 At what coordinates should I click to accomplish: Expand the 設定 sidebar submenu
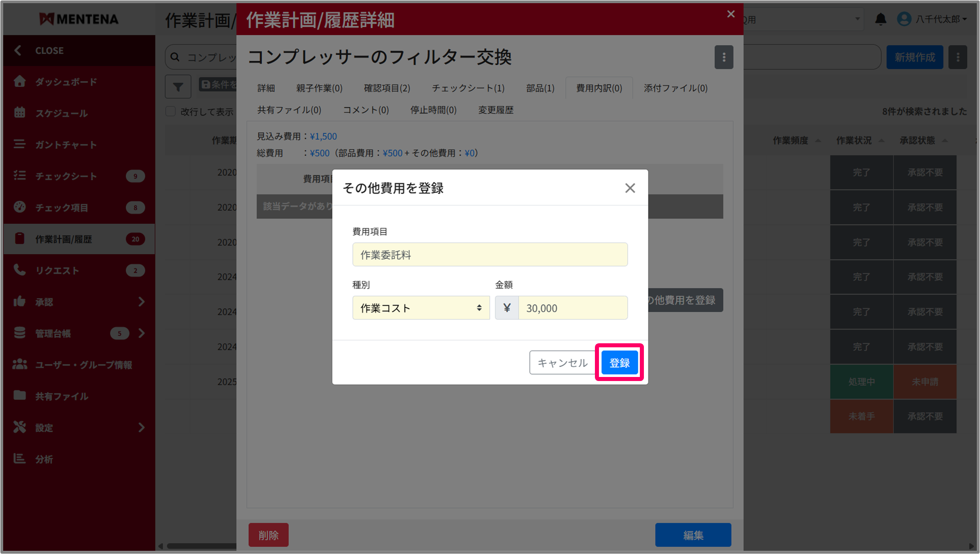tap(141, 427)
